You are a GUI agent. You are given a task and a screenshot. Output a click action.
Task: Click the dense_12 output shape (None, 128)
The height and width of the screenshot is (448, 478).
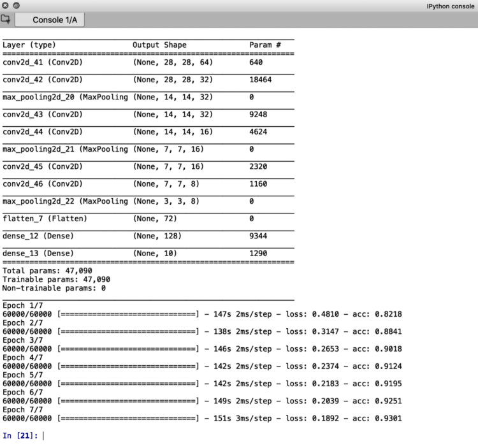157,236
